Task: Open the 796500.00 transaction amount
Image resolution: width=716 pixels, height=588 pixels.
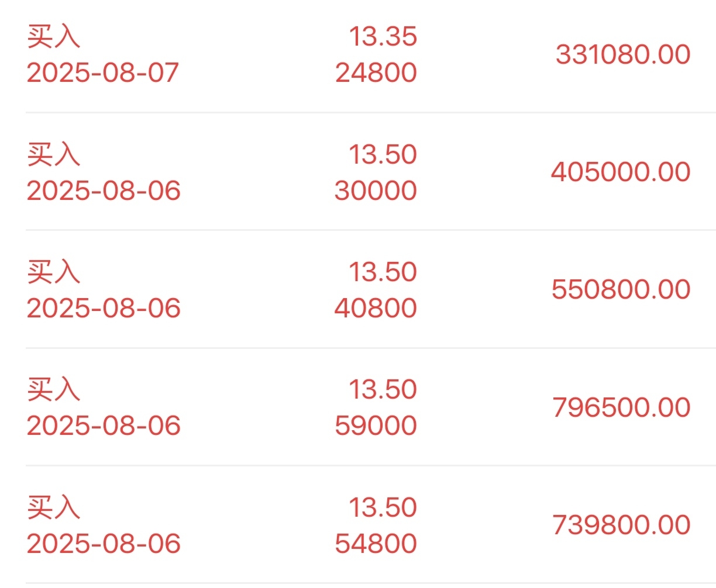Action: point(621,407)
